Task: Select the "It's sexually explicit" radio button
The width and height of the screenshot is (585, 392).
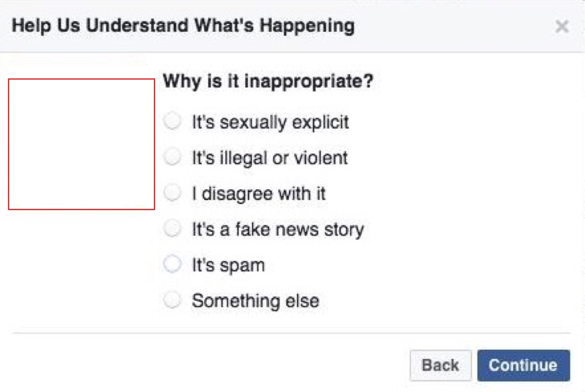Action: [172, 121]
